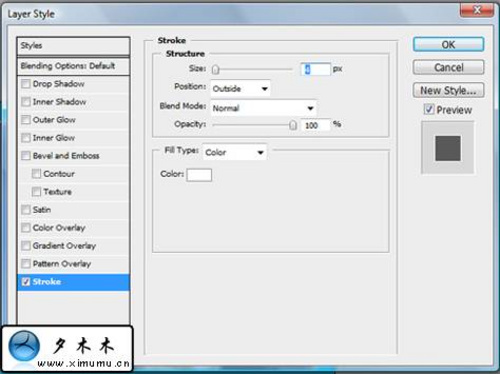Open the Position dropdown set to Outside
This screenshot has height=374, width=500.
[240, 89]
